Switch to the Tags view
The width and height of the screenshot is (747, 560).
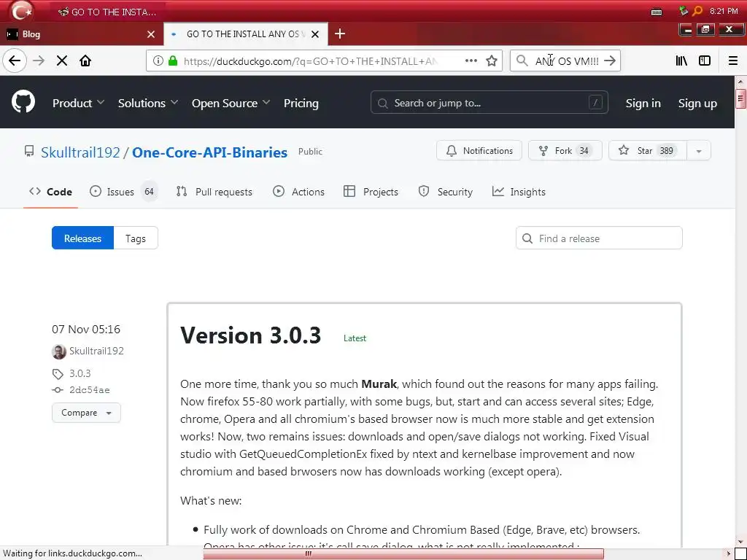(x=136, y=238)
